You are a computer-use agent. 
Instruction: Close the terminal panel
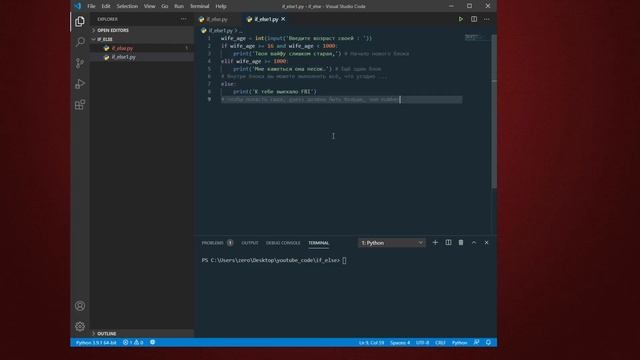click(487, 242)
